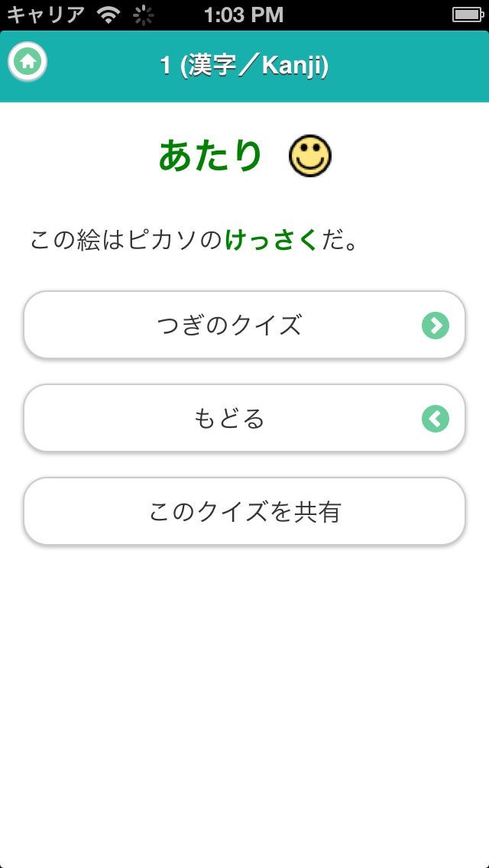Screen dimensions: 489x868
Task: Tap the title 1 (漢字／Kanji)
Action: click(x=244, y=66)
